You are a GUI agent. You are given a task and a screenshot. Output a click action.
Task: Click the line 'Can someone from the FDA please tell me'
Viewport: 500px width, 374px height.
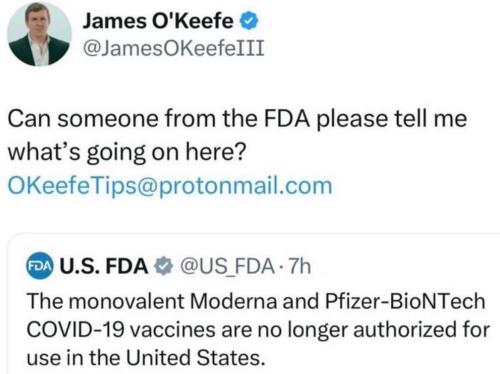coord(237,119)
